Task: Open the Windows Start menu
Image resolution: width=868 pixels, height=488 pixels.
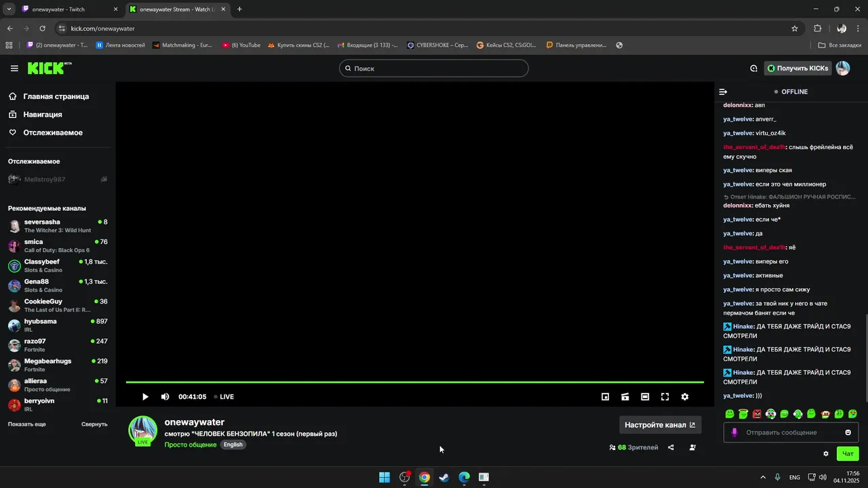Action: (384, 477)
